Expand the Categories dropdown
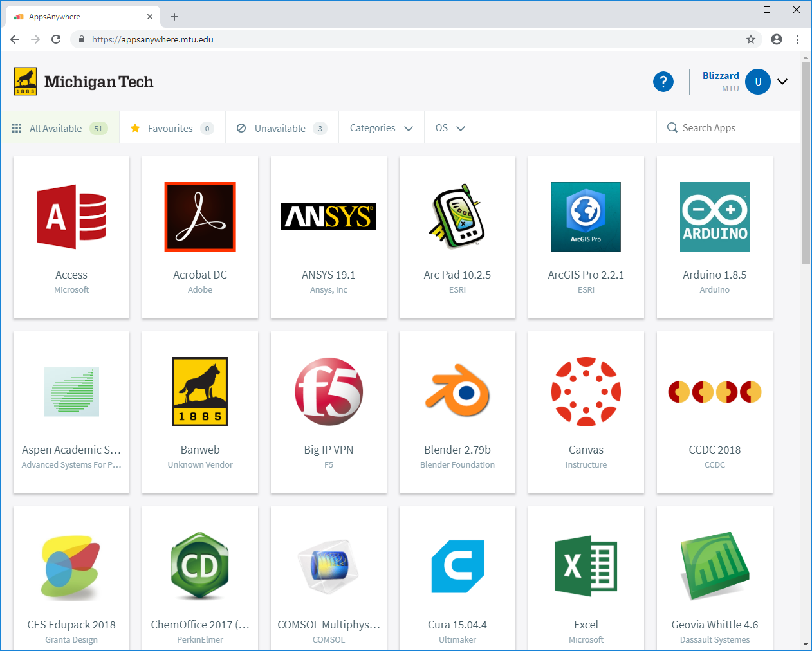Viewport: 812px width, 651px height. click(382, 128)
